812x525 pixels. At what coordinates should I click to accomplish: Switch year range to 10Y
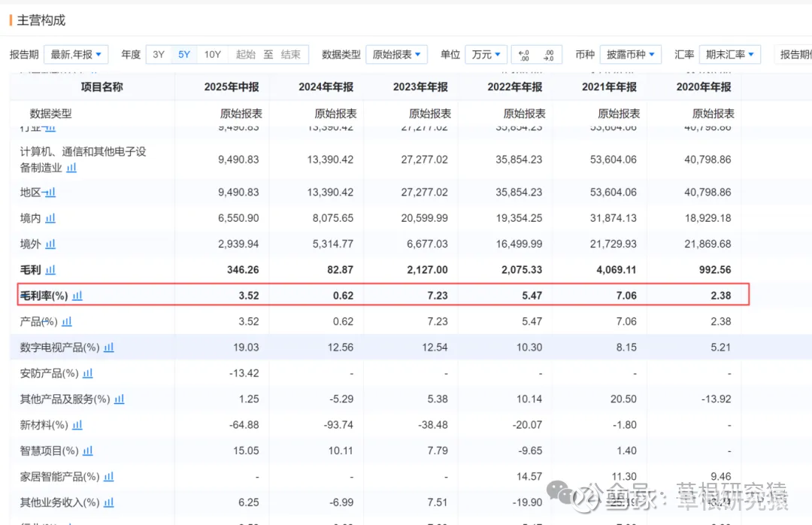(x=213, y=55)
